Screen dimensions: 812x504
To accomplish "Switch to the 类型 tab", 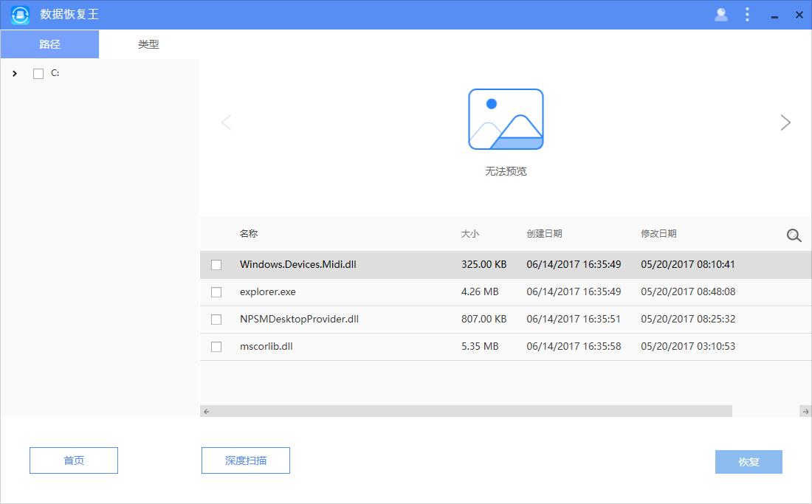I will (x=148, y=44).
